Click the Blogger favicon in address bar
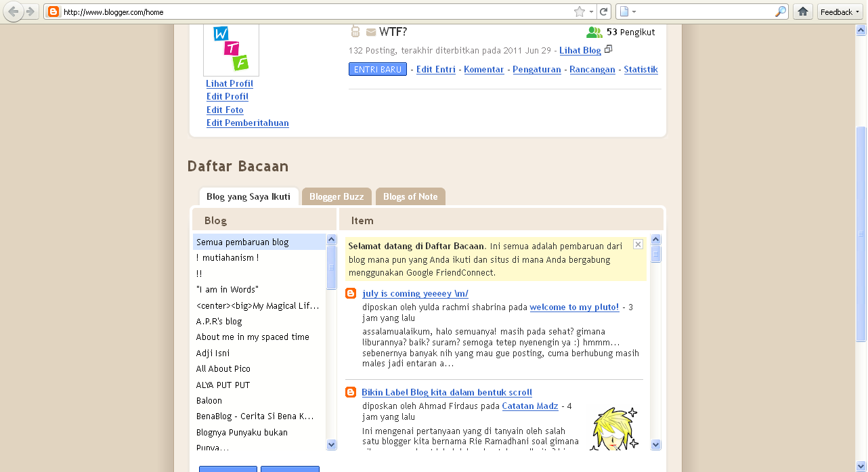Screen dimensions: 868x472 click(x=53, y=12)
